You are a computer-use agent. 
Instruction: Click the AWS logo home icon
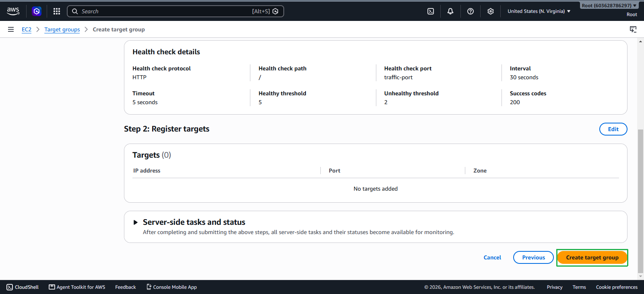[13, 11]
